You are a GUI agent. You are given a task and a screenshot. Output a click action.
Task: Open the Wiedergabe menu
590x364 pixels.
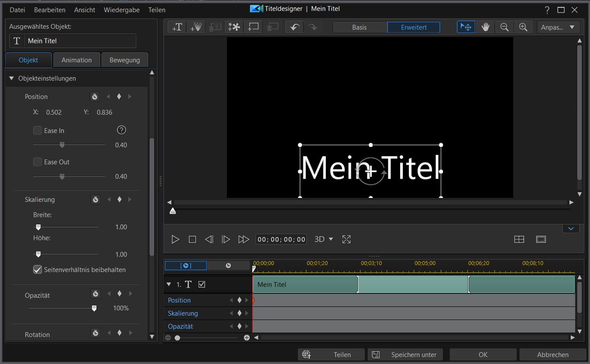[121, 10]
